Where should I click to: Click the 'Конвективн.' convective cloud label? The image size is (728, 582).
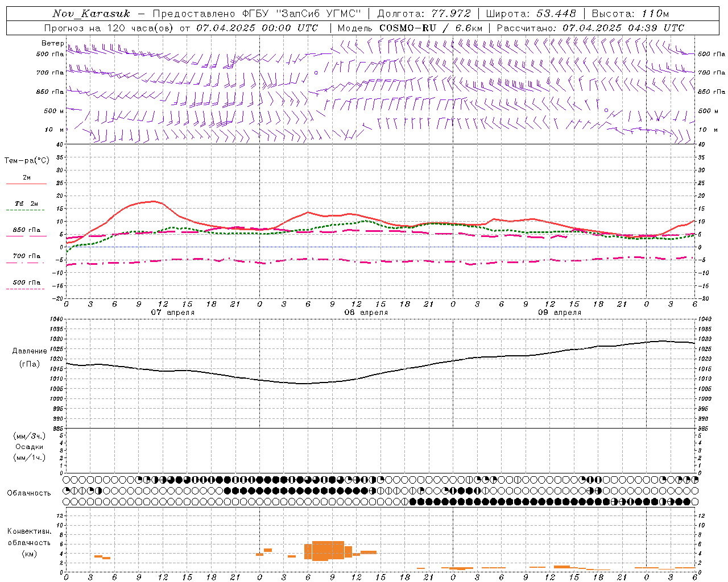(30, 531)
